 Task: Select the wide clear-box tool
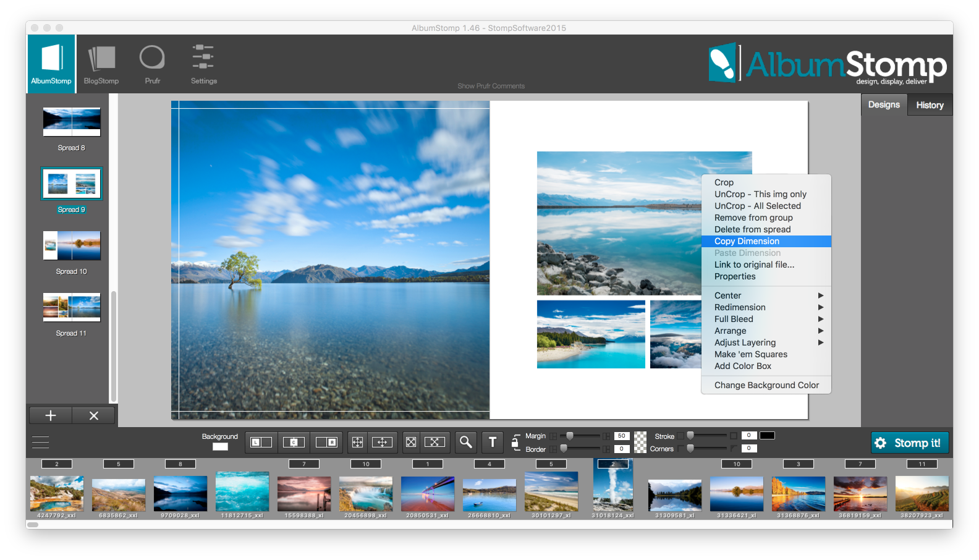[x=434, y=442]
